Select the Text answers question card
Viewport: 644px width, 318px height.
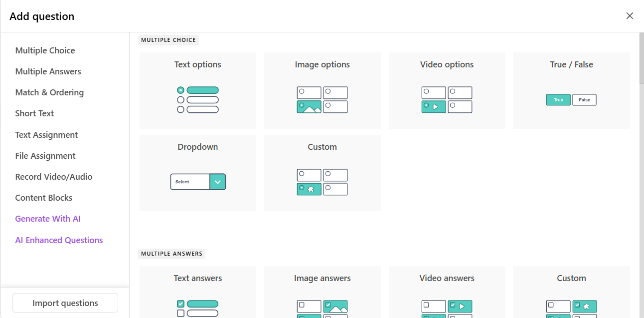(198, 292)
